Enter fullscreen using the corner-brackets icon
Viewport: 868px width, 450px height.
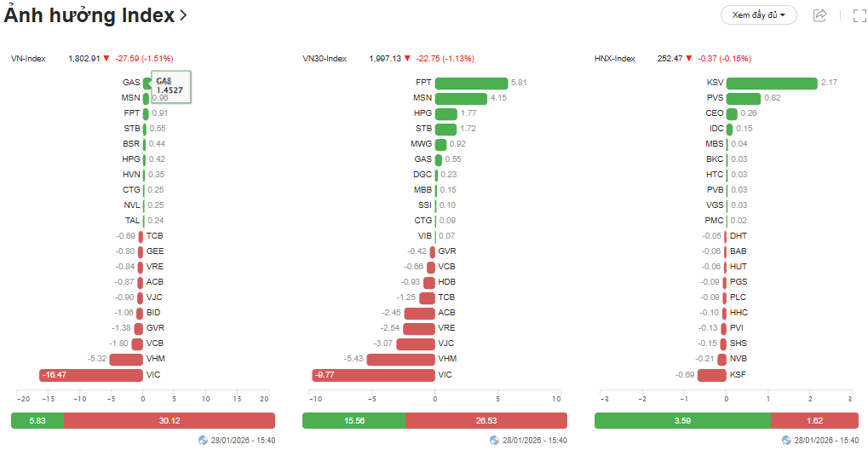(859, 14)
